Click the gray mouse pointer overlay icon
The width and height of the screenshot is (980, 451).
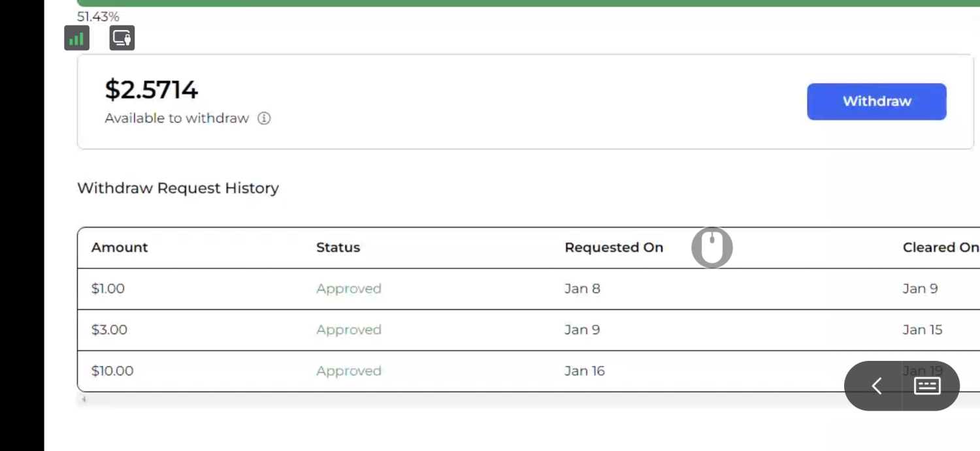711,247
